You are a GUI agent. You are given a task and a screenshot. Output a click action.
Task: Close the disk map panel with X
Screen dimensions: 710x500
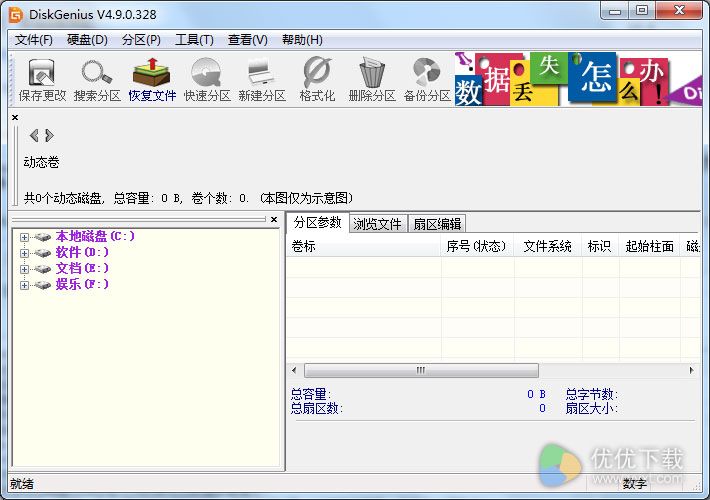click(x=15, y=118)
